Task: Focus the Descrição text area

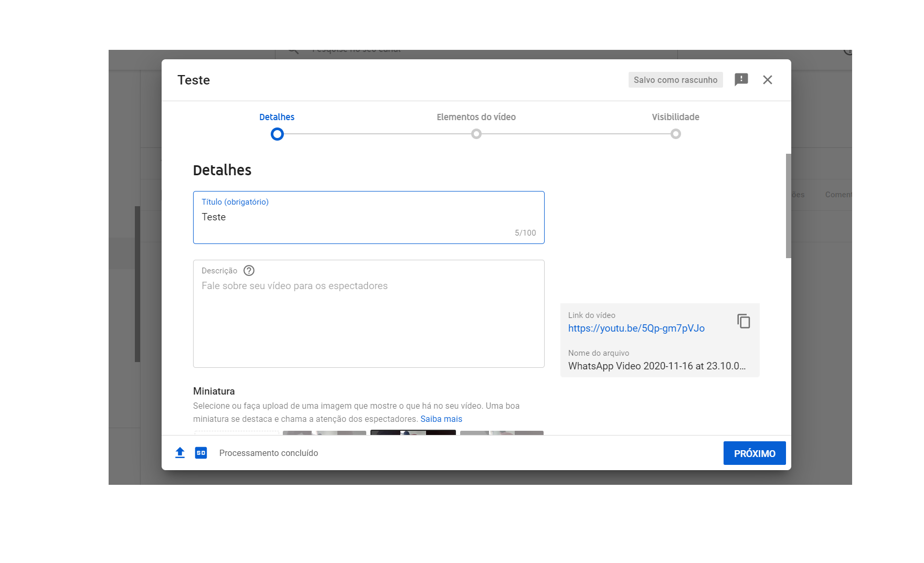Action: (x=368, y=314)
